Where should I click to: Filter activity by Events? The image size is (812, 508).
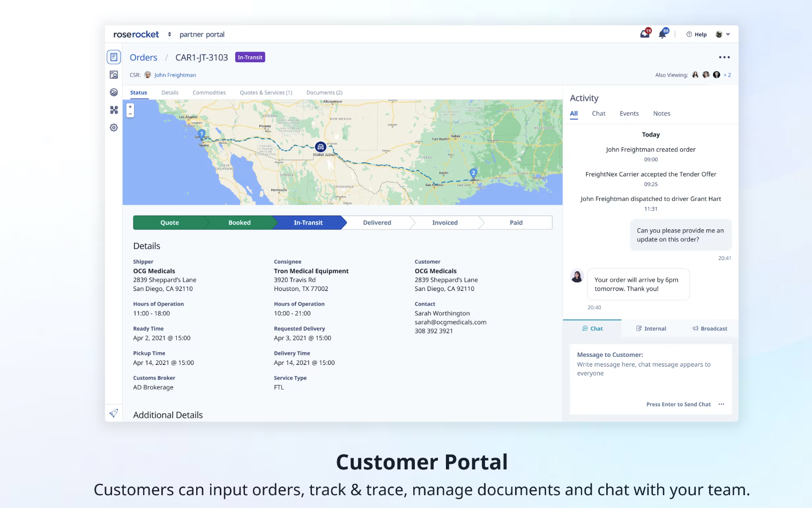click(629, 114)
